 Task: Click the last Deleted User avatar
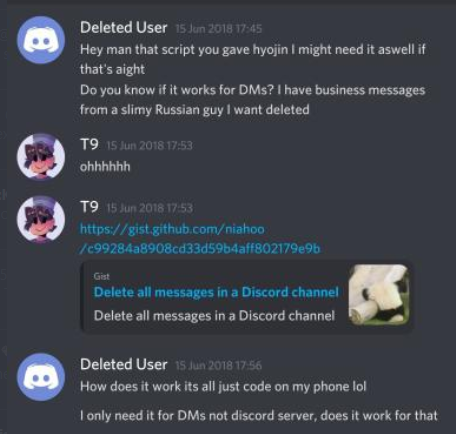[x=41, y=377]
